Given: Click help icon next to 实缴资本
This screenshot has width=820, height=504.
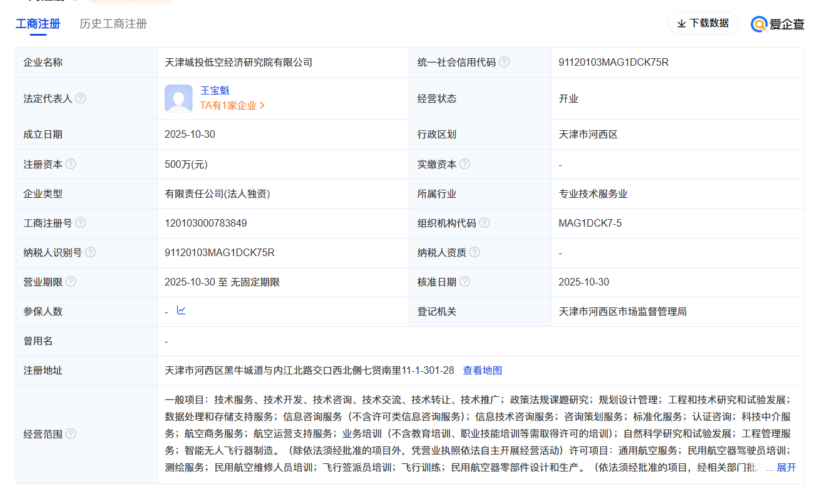Looking at the screenshot, I should [464, 164].
